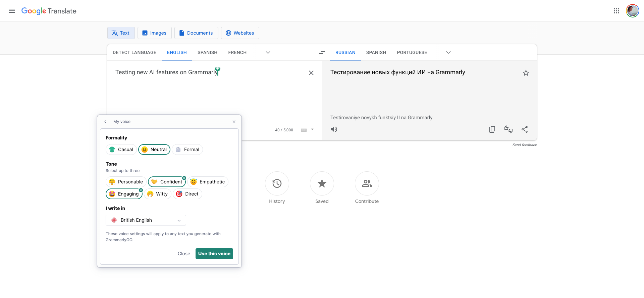This screenshot has width=644, height=298.
Task: Remove the Engaging tone badge
Action: [x=141, y=190]
